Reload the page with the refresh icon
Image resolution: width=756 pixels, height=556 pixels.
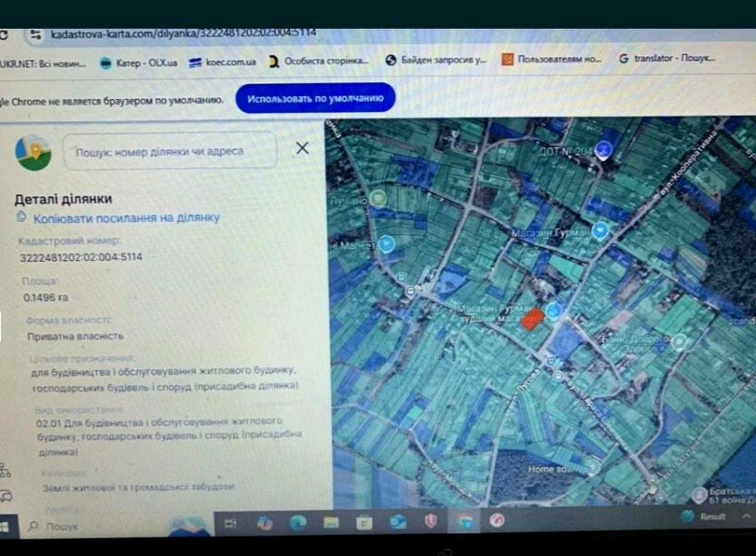5,34
